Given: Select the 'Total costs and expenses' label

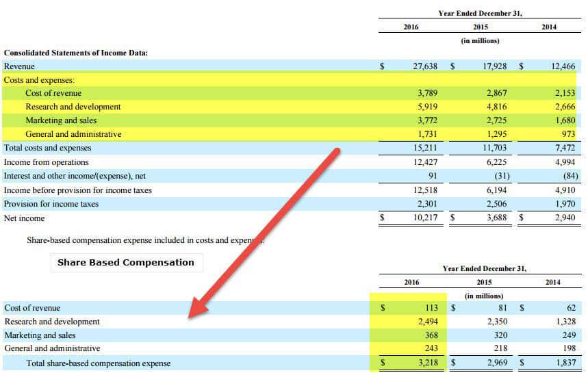Looking at the screenshot, I should [48, 148].
